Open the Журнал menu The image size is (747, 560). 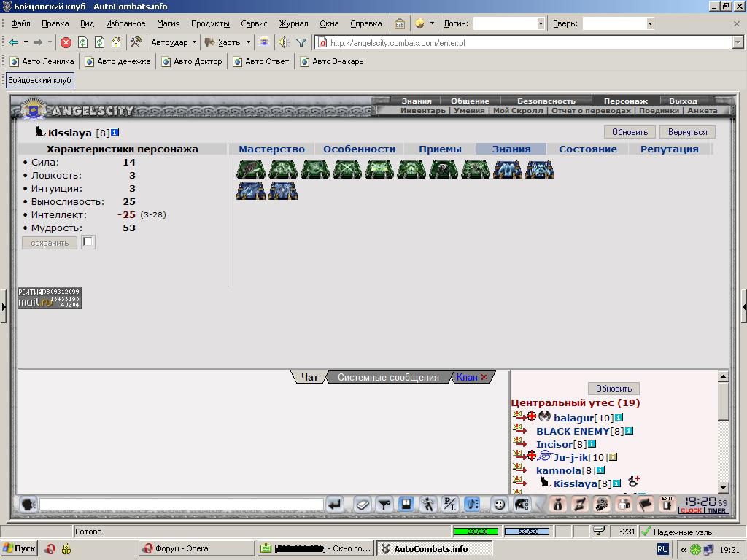tap(293, 23)
